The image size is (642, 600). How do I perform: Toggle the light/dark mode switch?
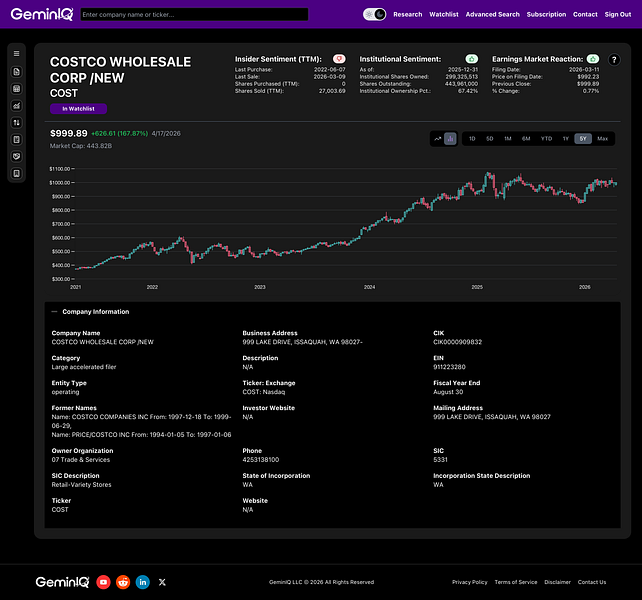(x=374, y=14)
